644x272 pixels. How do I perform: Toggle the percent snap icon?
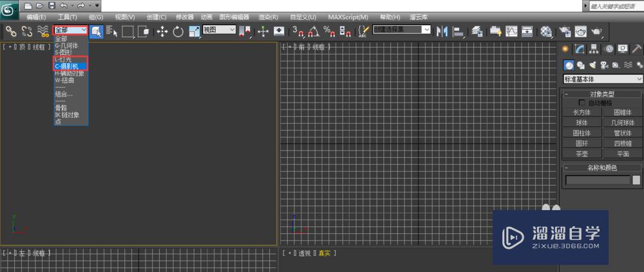(x=328, y=31)
